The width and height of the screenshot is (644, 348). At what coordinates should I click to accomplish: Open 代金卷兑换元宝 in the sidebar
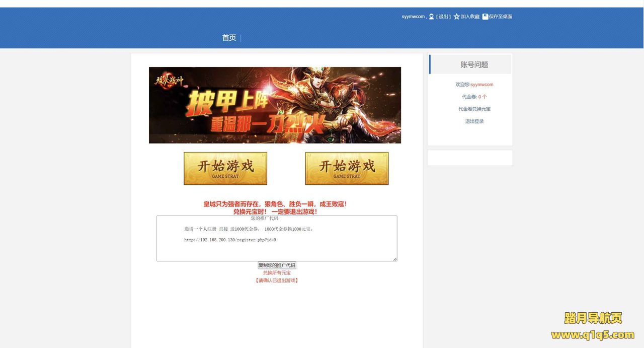(474, 109)
